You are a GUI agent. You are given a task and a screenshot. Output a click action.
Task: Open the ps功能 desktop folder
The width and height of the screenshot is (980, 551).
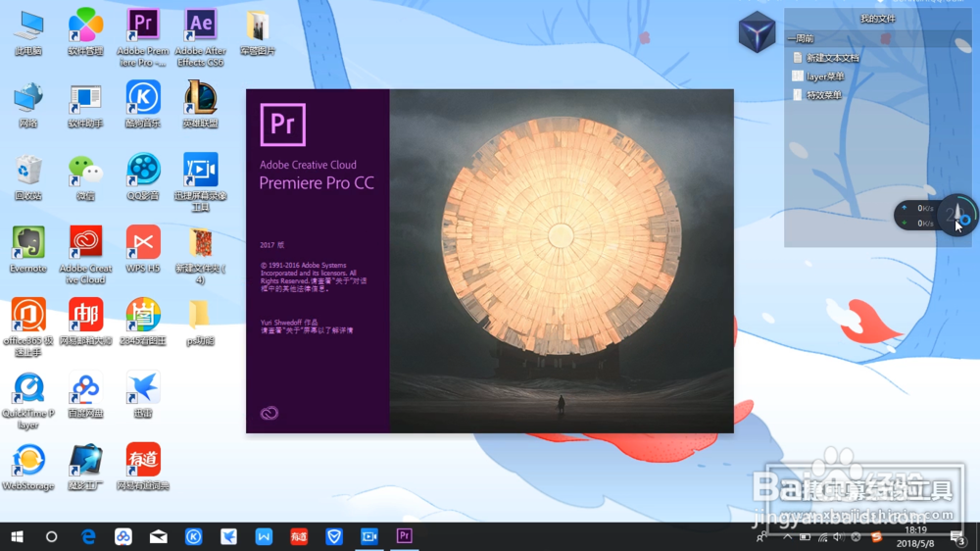point(200,323)
